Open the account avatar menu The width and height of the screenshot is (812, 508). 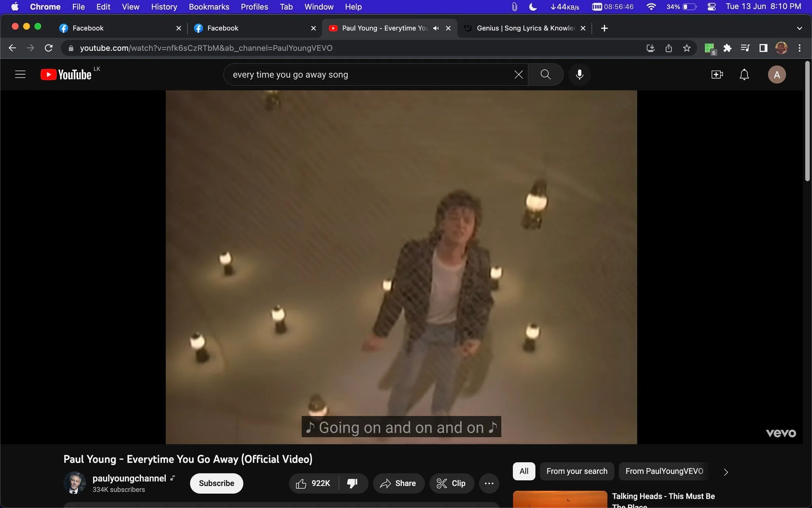click(x=777, y=75)
